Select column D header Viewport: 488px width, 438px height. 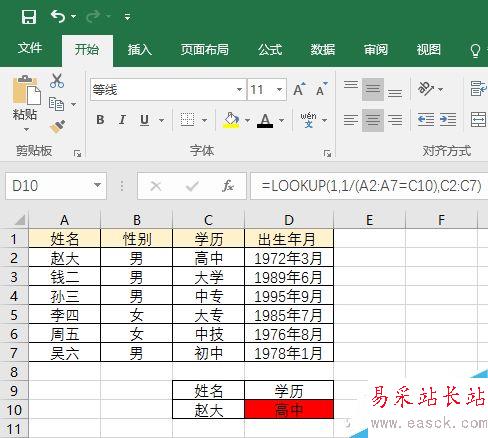click(289, 220)
